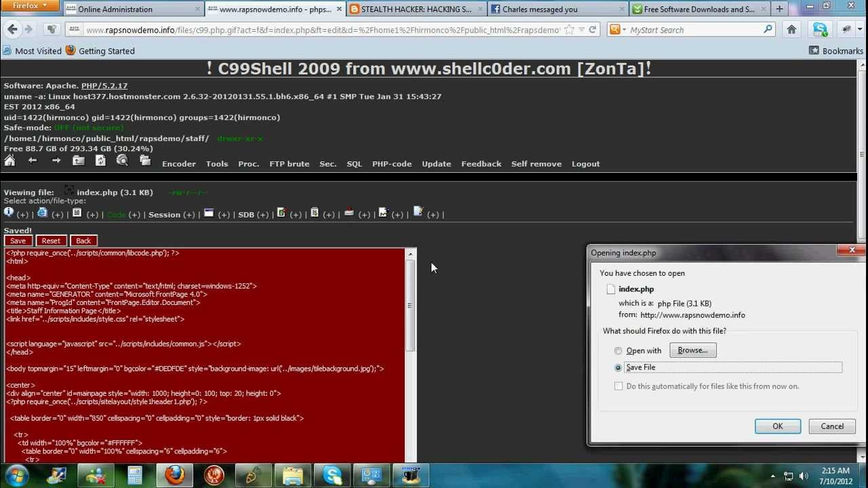The height and width of the screenshot is (488, 868).
Task: Click the shell forward arrow icon
Action: click(x=56, y=161)
